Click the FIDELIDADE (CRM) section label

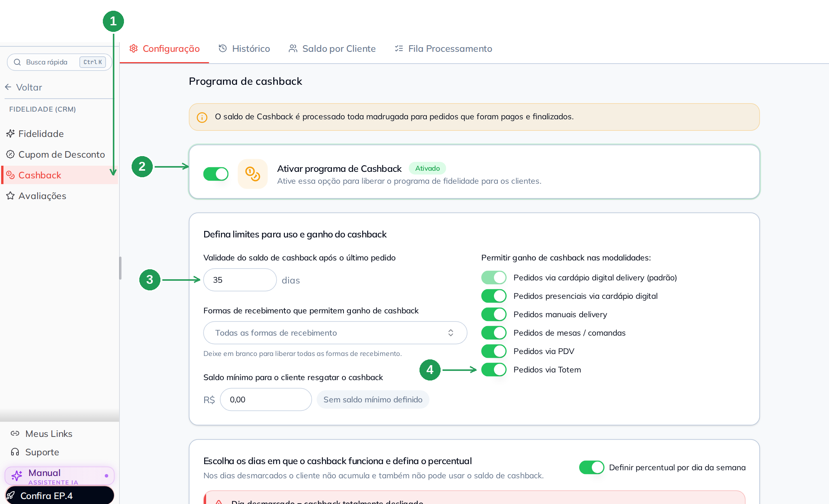pyautogui.click(x=42, y=109)
